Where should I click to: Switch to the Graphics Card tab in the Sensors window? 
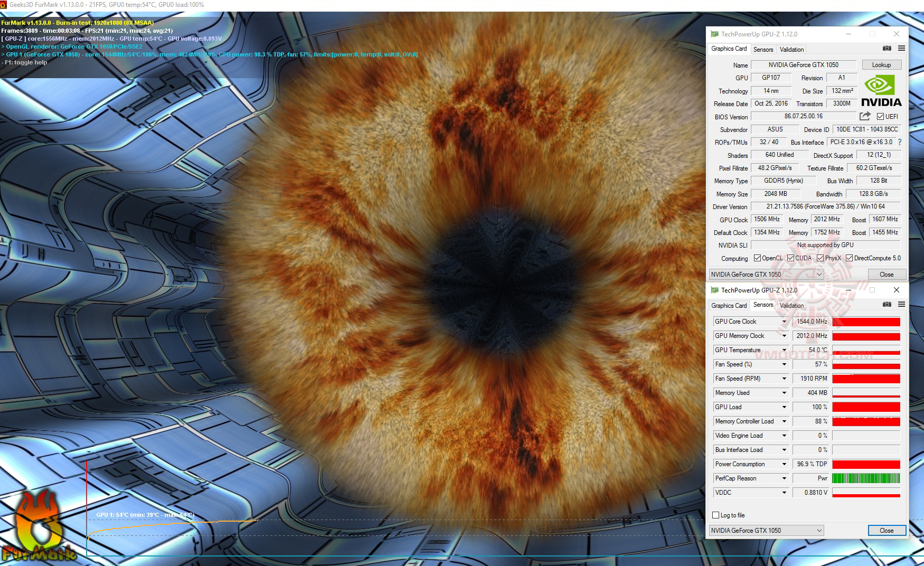click(x=729, y=306)
